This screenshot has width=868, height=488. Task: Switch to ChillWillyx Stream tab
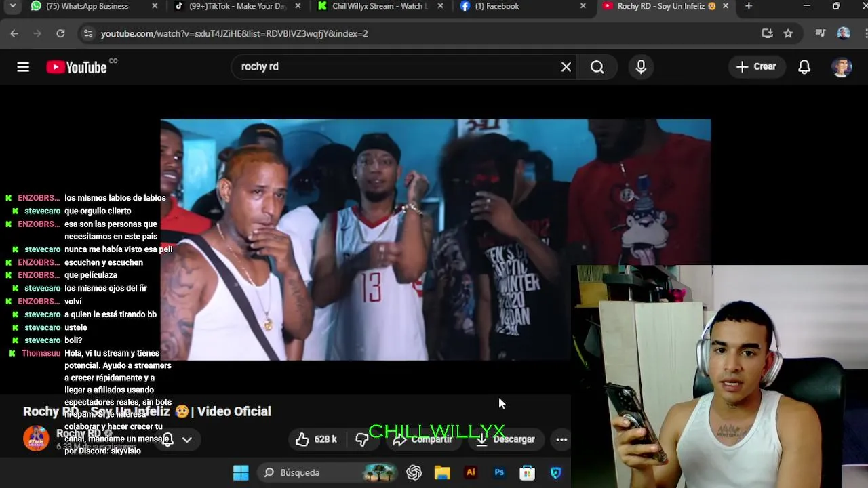(x=380, y=6)
